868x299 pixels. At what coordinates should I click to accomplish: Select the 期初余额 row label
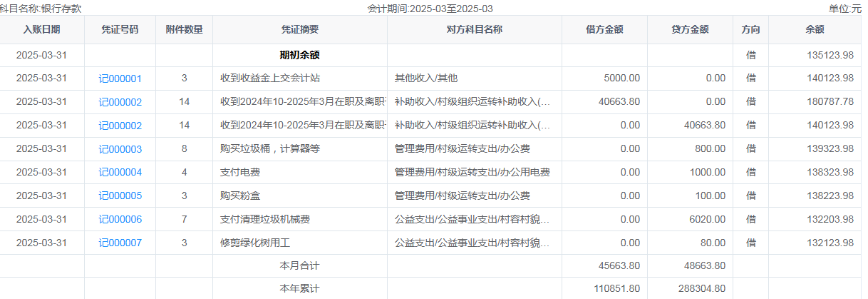click(x=299, y=55)
